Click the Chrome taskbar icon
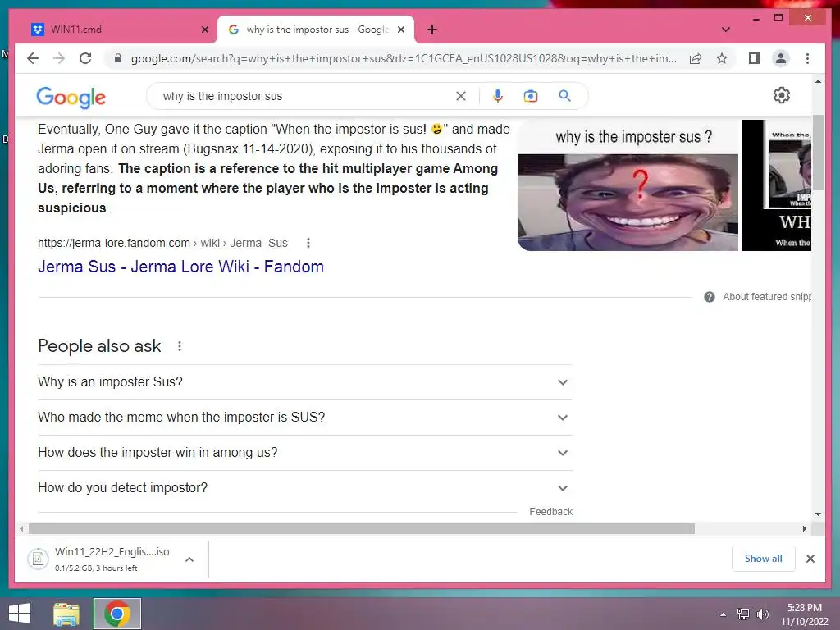Viewport: 840px width, 630px height. click(117, 614)
